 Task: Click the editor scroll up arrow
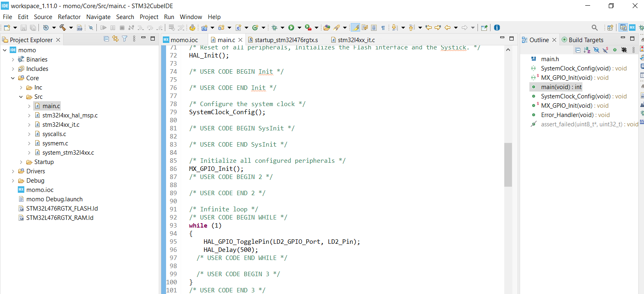[x=508, y=49]
